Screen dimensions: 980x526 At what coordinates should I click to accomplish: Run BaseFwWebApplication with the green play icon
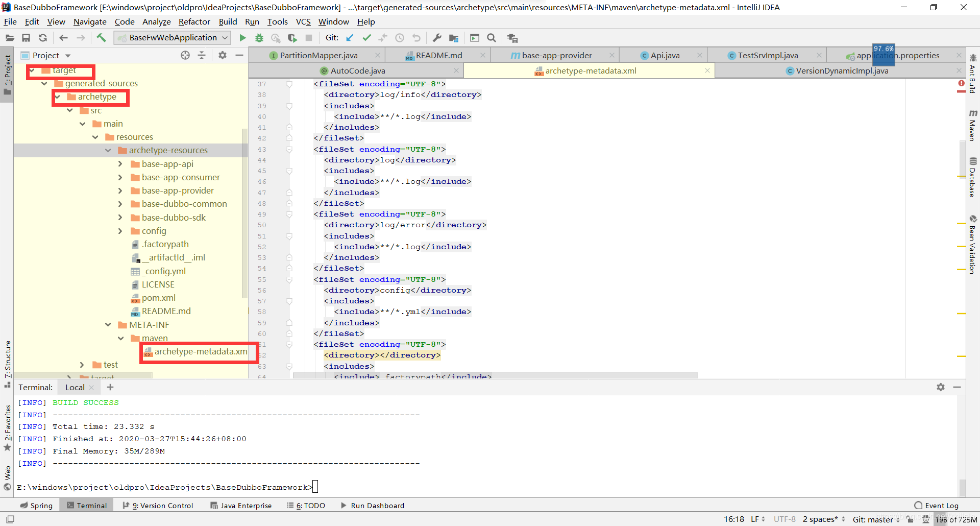pyautogui.click(x=243, y=38)
